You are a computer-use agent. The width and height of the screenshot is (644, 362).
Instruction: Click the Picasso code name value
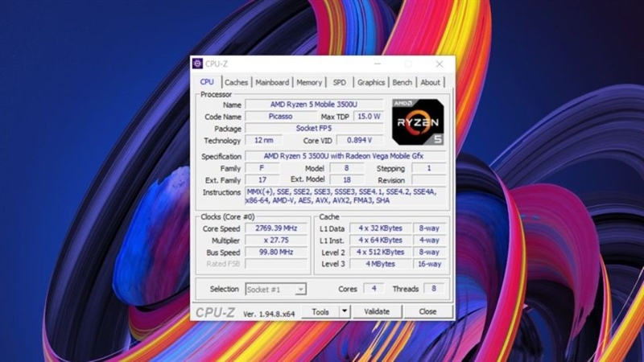280,117
